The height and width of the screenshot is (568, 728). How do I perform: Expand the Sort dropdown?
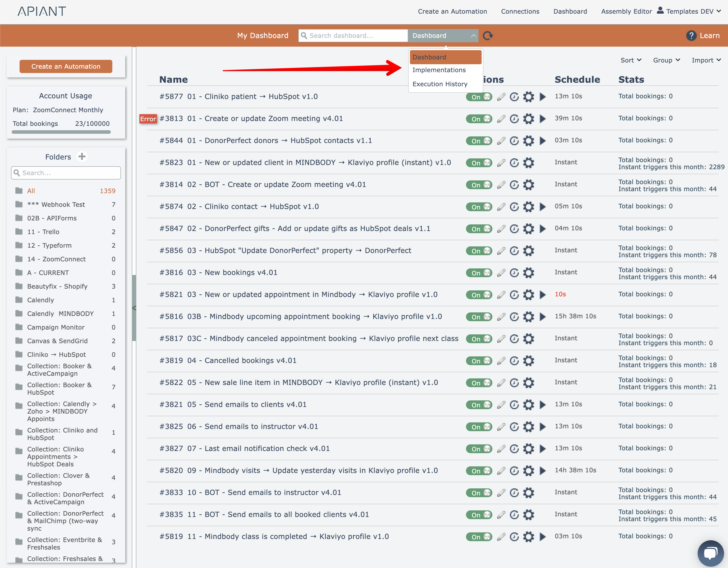[631, 60]
